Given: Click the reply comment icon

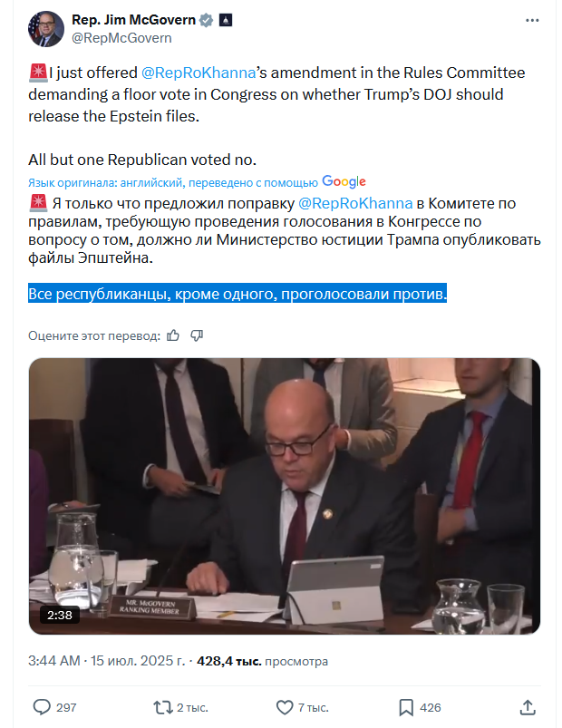Looking at the screenshot, I should (x=42, y=707).
